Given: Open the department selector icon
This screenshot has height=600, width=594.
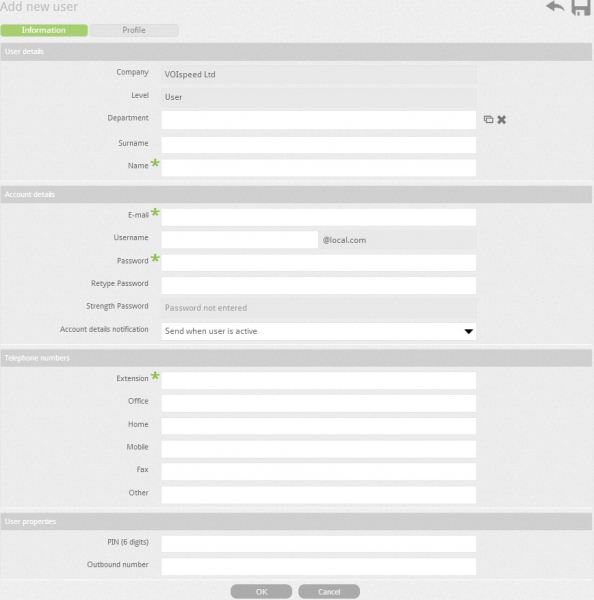Looking at the screenshot, I should [x=488, y=119].
